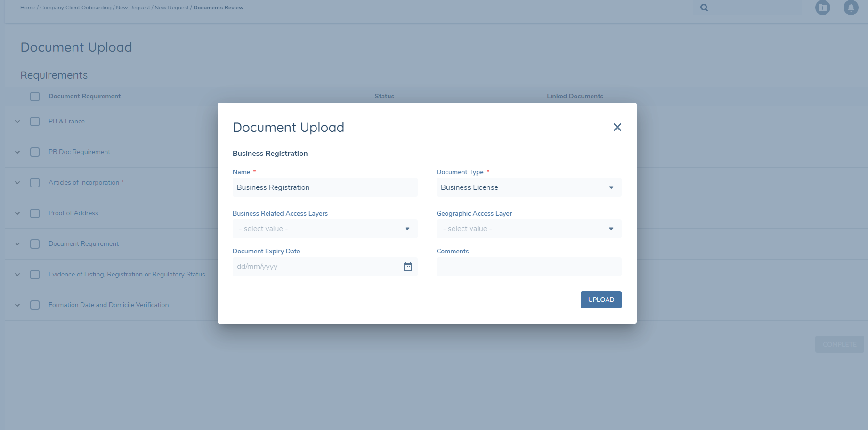Open Company Client Onboarding breadcrumb
The image size is (868, 430).
pyautogui.click(x=75, y=8)
